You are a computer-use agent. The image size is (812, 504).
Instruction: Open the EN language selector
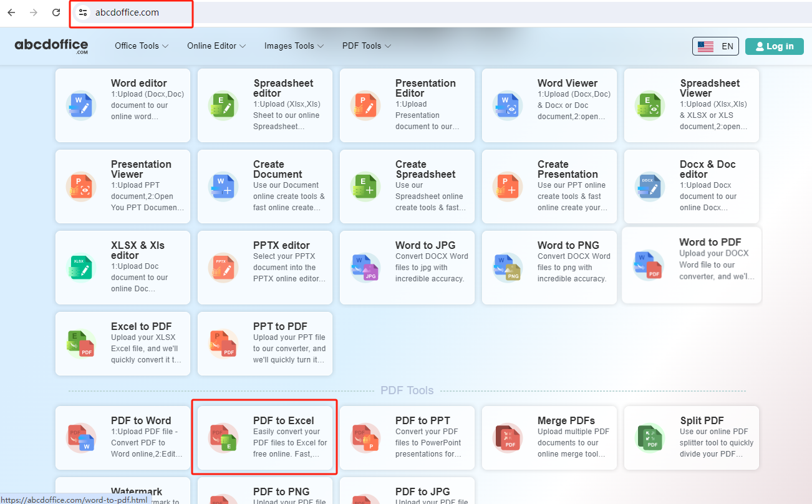coord(715,46)
